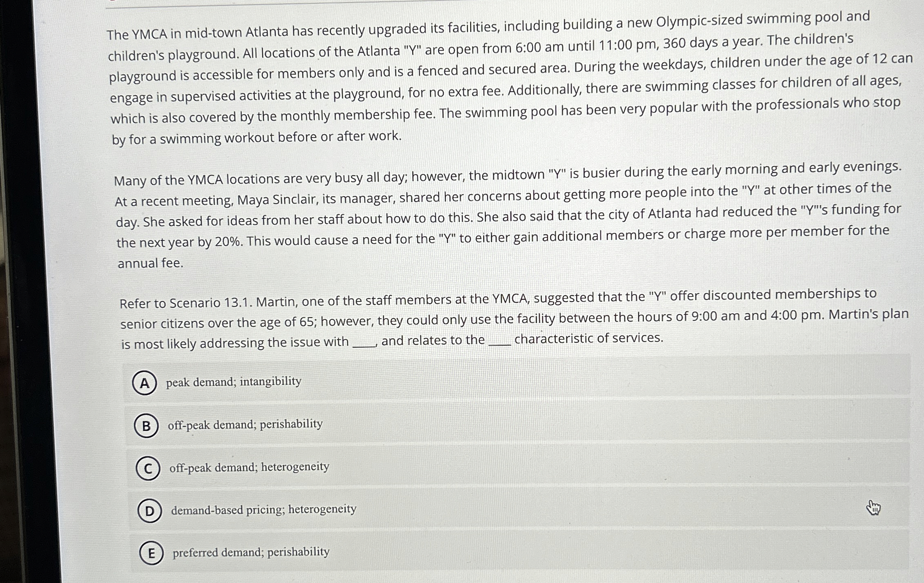Click the second paragraph about Maya Sinclair
The width and height of the screenshot is (924, 583).
(x=449, y=216)
